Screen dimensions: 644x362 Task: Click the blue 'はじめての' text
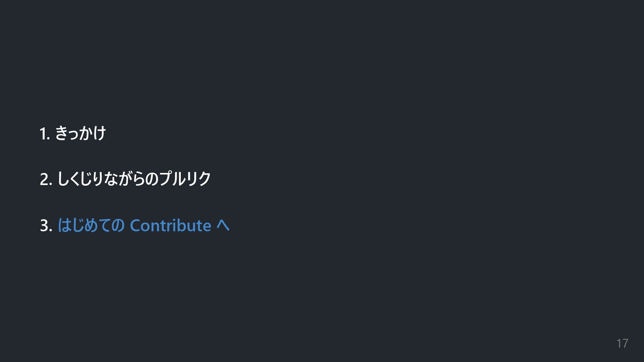coord(91,225)
